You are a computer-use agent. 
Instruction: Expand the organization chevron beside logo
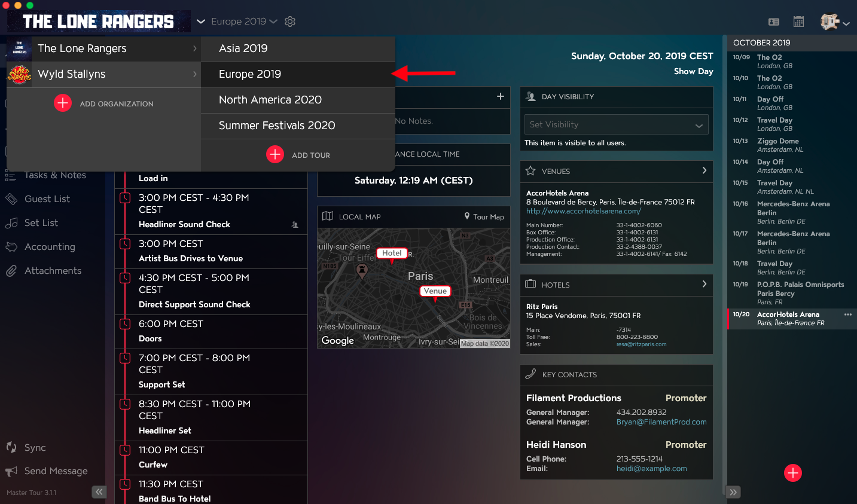click(x=201, y=22)
